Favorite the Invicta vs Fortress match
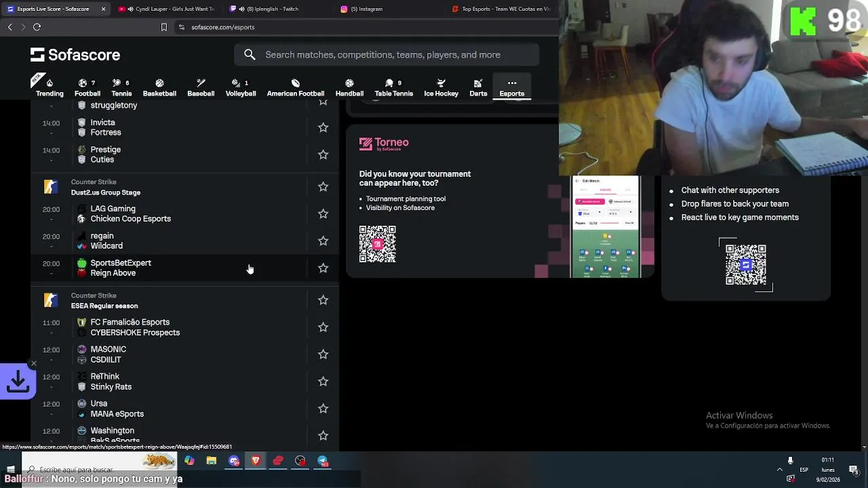 323,127
